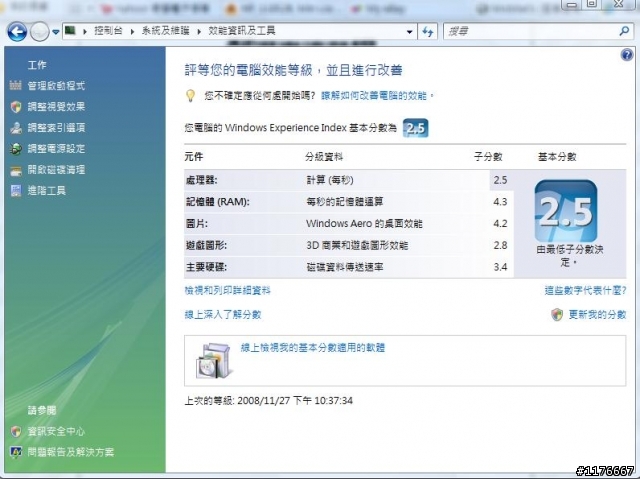This screenshot has height=479, width=640.
Task: Open 問題報告及解決方案 link
Action: pos(71,452)
